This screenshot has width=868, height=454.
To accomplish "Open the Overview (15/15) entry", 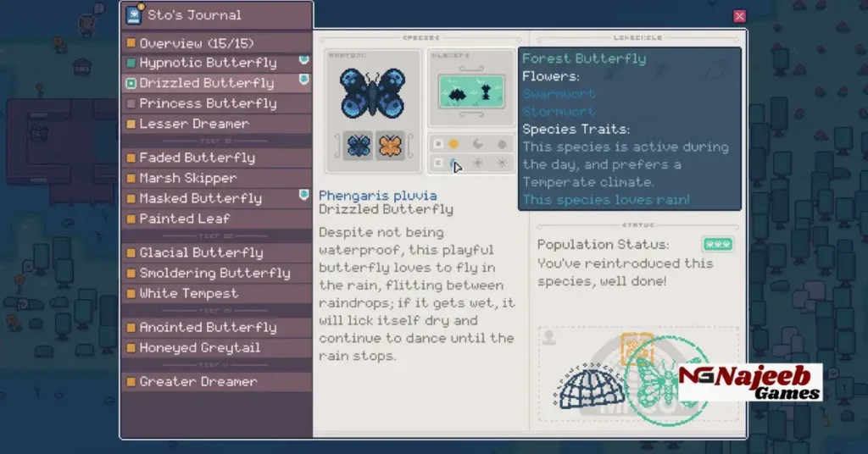I will point(196,43).
